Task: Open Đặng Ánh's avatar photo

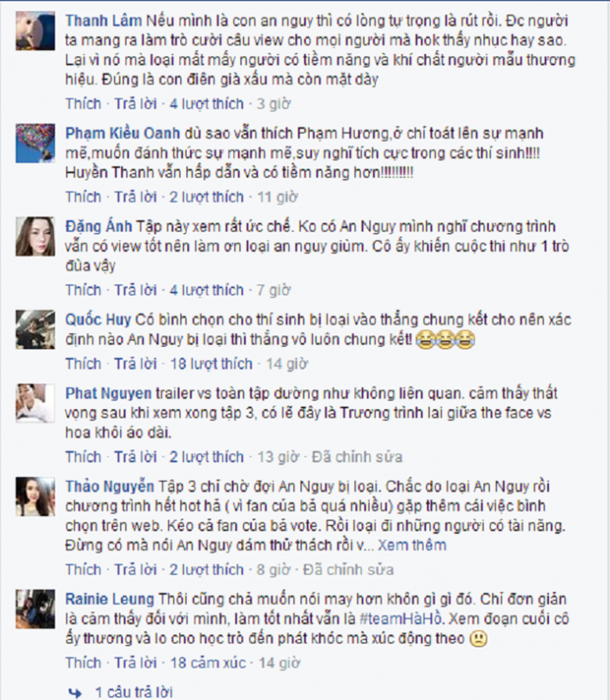Action: click(x=35, y=237)
